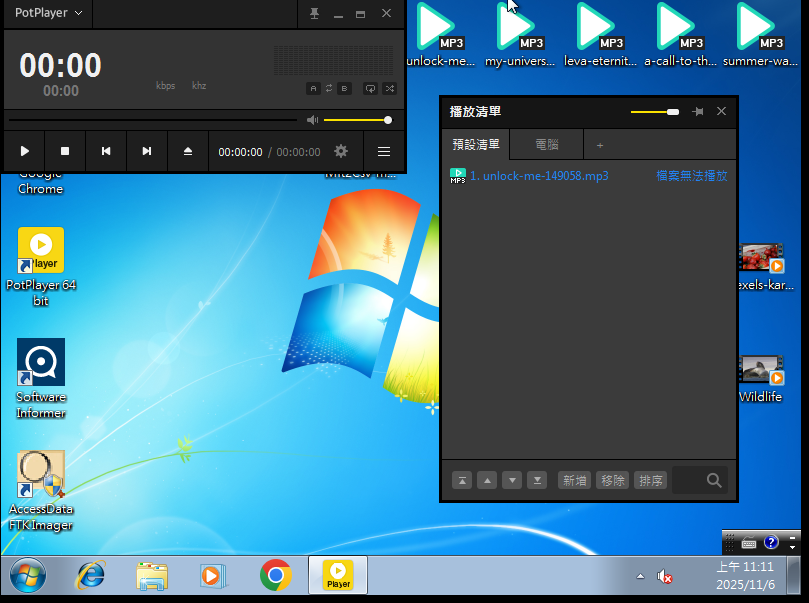Click the 新增 add button
The width and height of the screenshot is (809, 603).
[574, 481]
